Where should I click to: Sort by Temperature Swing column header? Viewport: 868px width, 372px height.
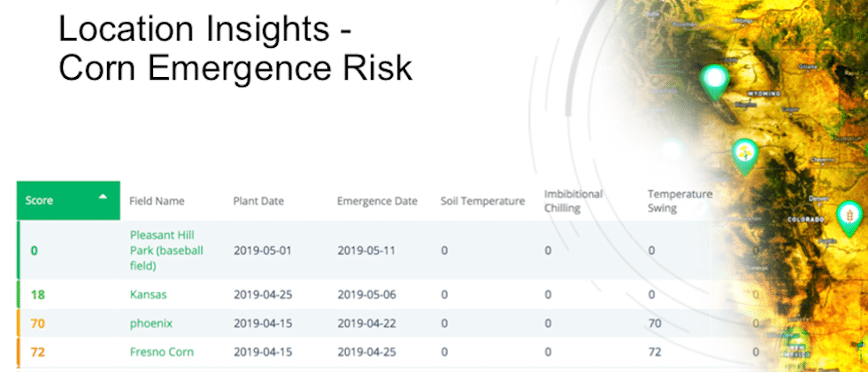pos(680,201)
